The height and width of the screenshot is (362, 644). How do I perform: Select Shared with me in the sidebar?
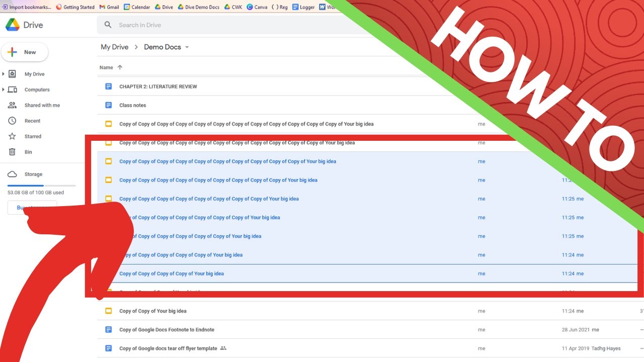(x=42, y=105)
